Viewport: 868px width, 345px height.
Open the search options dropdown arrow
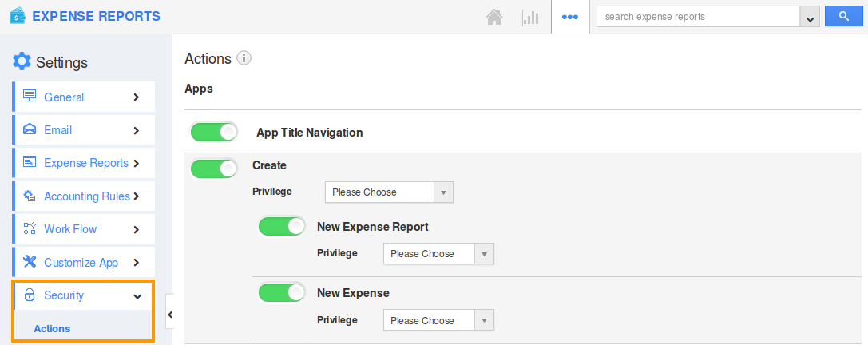pos(810,17)
